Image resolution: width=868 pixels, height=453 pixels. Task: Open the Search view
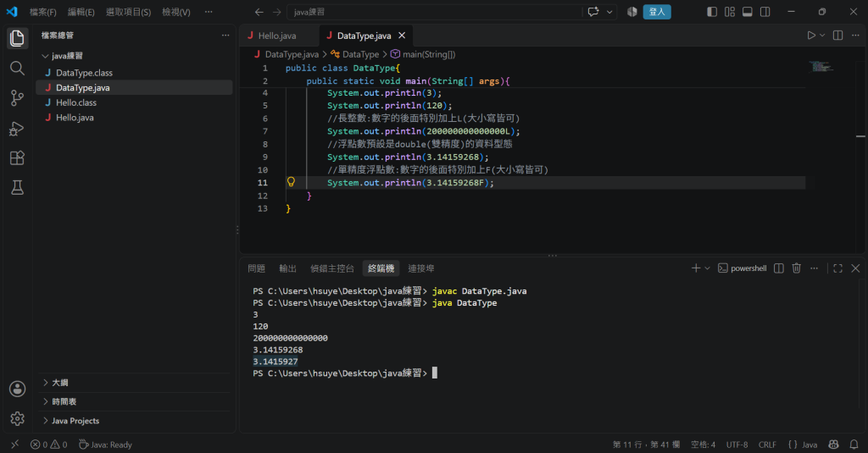[17, 68]
